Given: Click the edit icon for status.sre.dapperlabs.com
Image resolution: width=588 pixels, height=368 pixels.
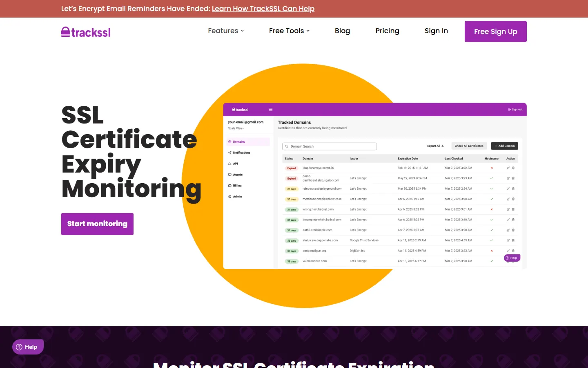Looking at the screenshot, I should click(x=508, y=240).
